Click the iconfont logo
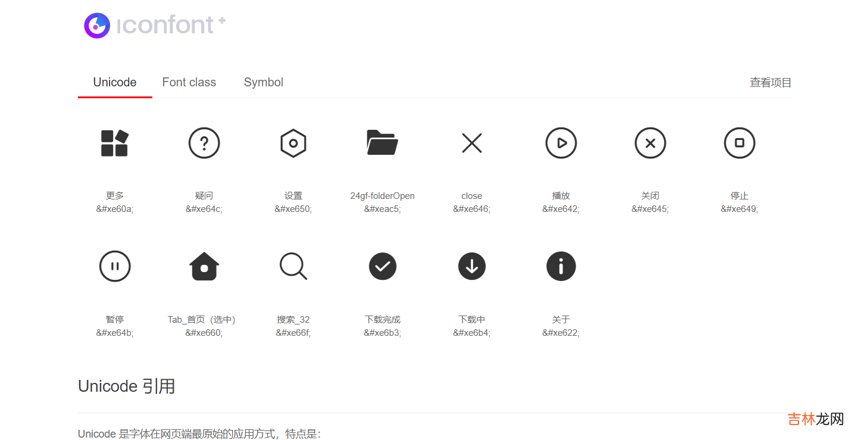 (155, 26)
